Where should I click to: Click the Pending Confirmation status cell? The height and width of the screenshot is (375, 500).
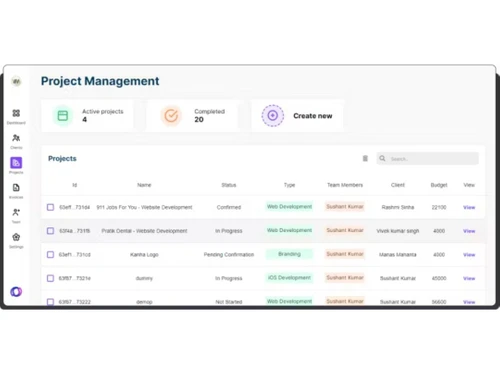pos(229,255)
